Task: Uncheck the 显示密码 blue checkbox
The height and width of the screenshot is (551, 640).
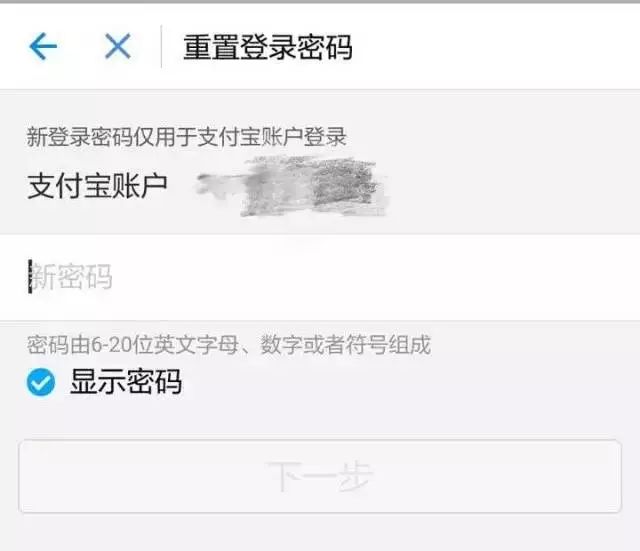Action: [41, 382]
